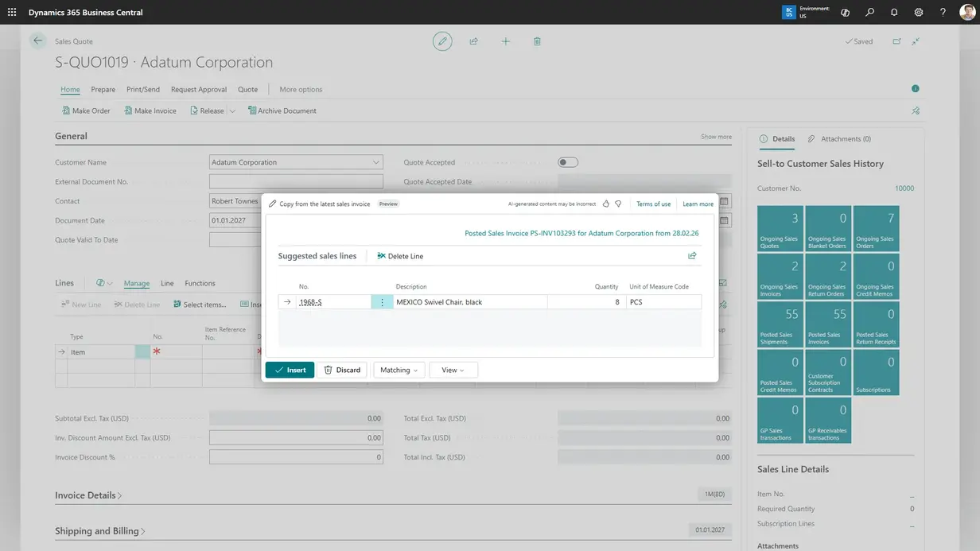Image resolution: width=980 pixels, height=551 pixels.
Task: Open row menu for item 1968-S
Action: click(x=382, y=302)
